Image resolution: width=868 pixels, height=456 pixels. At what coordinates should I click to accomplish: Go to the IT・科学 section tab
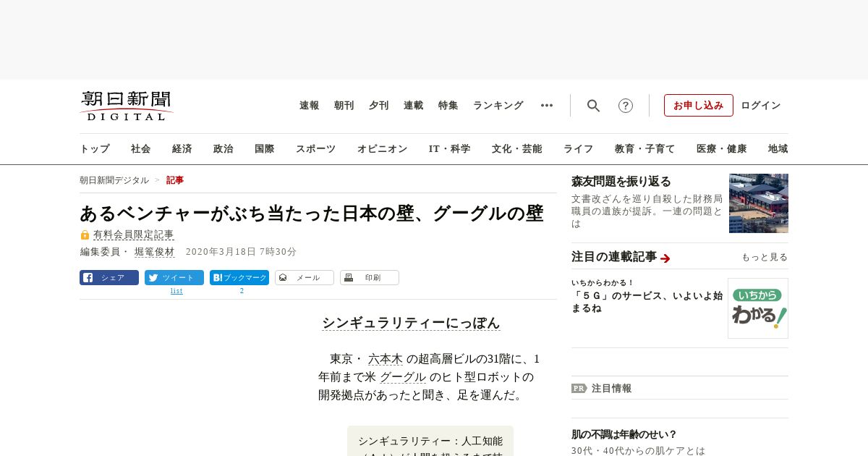pos(450,149)
